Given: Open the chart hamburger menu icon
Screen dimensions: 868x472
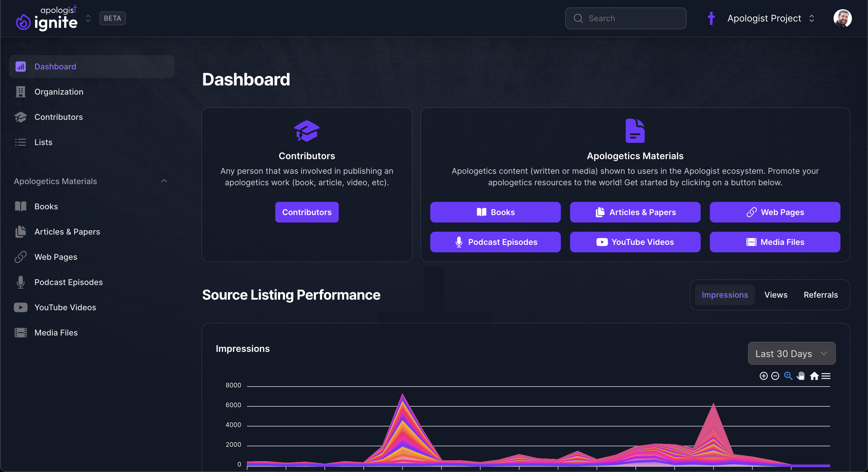Looking at the screenshot, I should 826,376.
